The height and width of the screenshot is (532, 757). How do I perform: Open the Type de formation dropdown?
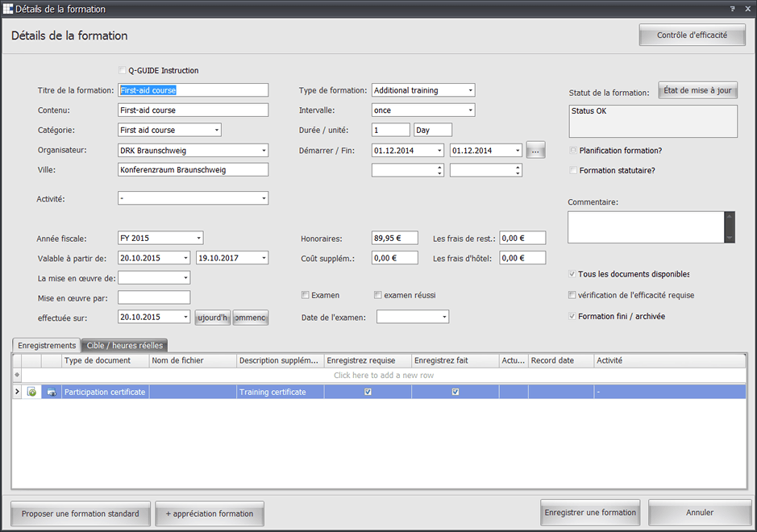pos(471,90)
